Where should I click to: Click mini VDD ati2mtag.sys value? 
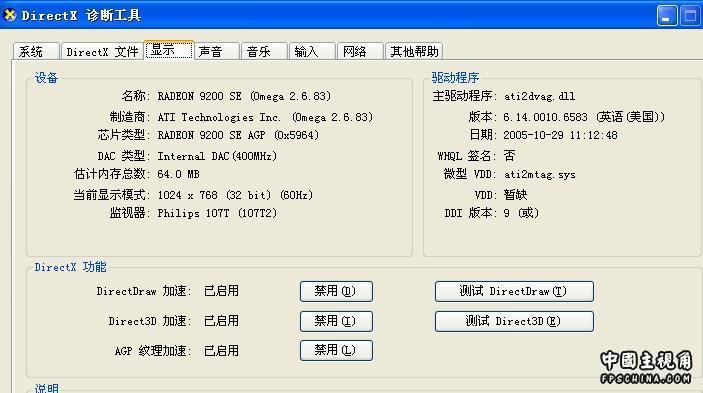click(x=539, y=174)
